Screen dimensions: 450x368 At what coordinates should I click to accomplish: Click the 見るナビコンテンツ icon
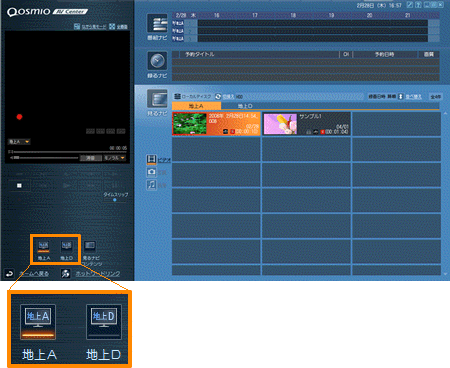pyautogui.click(x=90, y=246)
